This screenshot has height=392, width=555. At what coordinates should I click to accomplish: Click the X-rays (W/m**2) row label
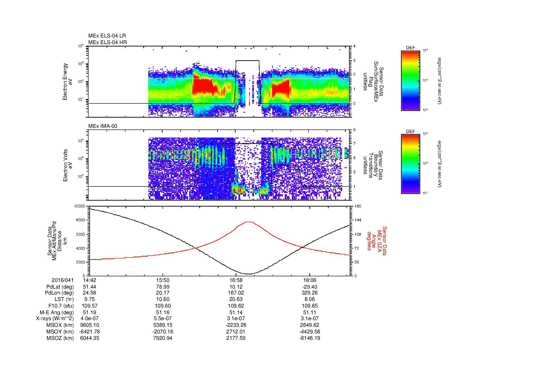[55, 318]
